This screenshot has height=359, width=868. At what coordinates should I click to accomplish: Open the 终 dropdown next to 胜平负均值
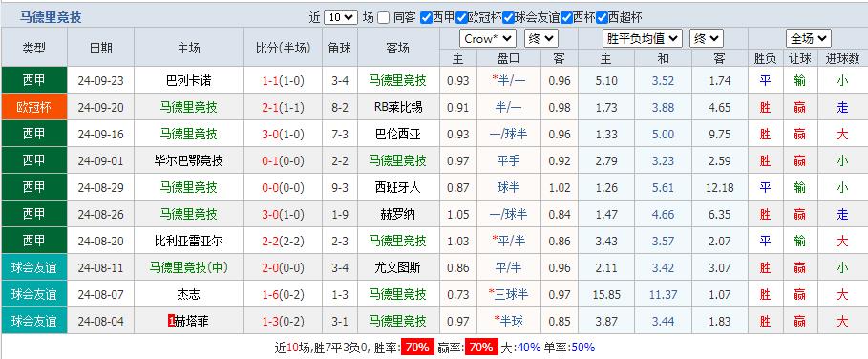click(707, 39)
